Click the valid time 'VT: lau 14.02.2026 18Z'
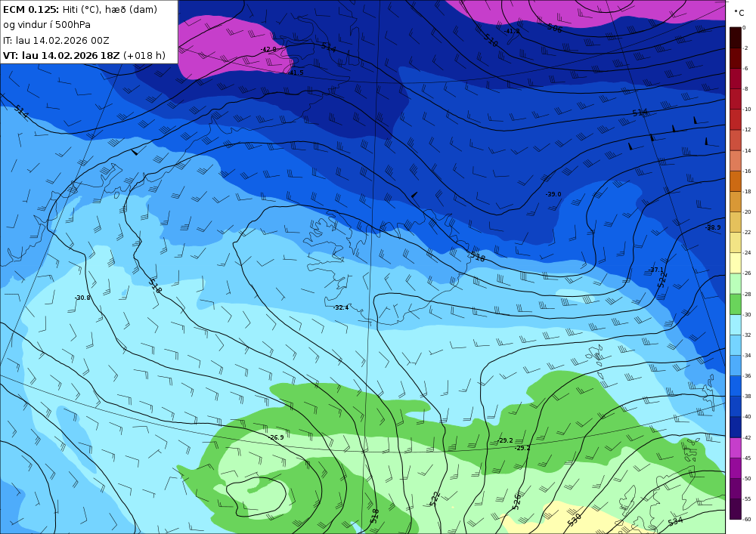This screenshot has height=534, width=756. click(61, 55)
